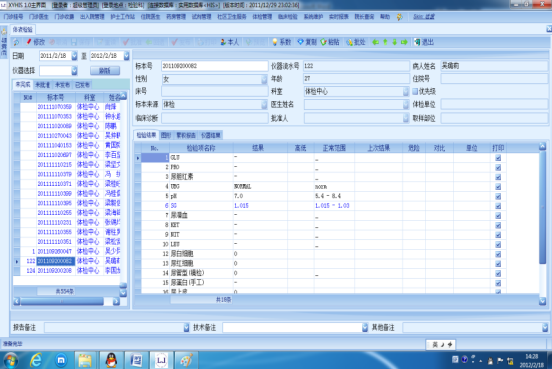
Task: Click the LJ application taskbar icon
Action: 162,360
